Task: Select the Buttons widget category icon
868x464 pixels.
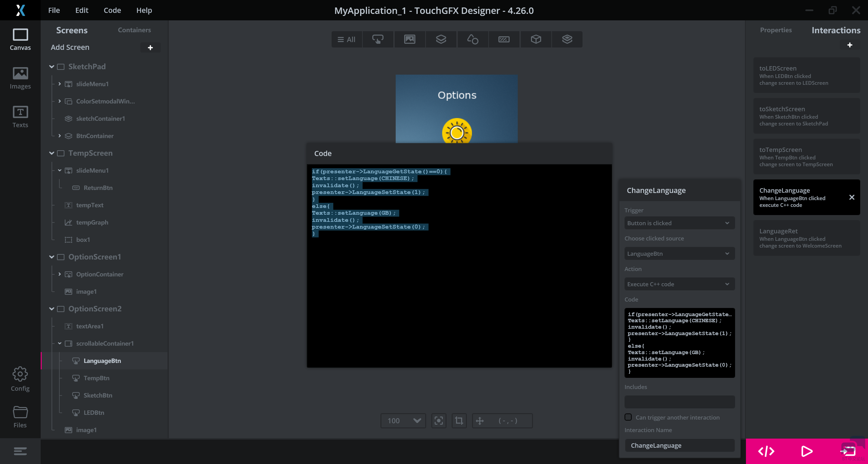Action: (x=378, y=39)
